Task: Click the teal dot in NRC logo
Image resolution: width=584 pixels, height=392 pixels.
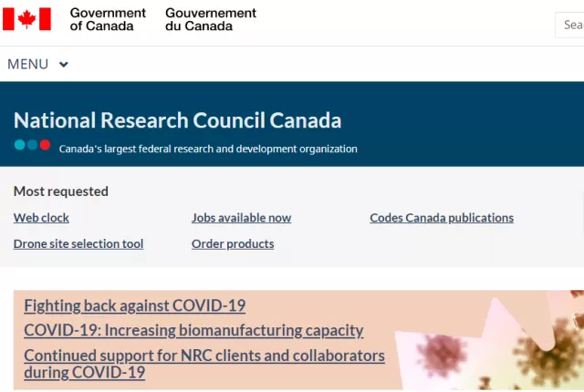Action: click(x=20, y=145)
